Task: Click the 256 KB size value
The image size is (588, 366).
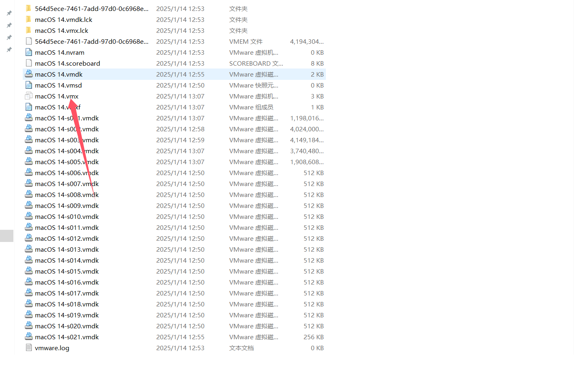Action: pos(314,337)
